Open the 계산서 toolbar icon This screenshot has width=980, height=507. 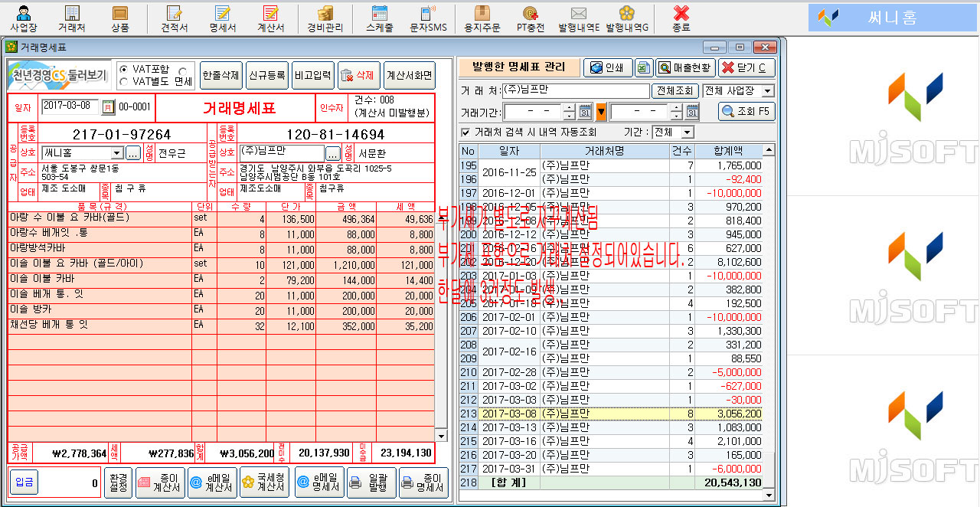tap(271, 18)
